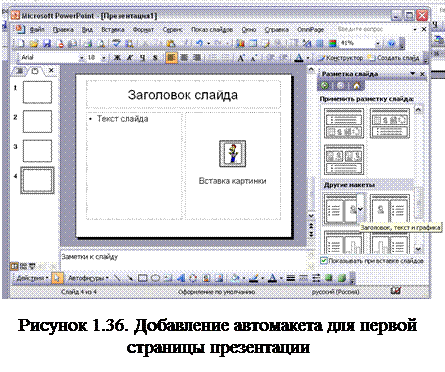
Task: Open the OmniPage menu
Action: pyautogui.click(x=310, y=30)
